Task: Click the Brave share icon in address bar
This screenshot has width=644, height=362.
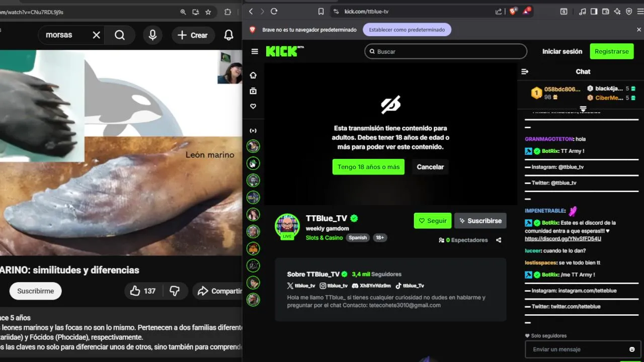Action: click(498, 11)
